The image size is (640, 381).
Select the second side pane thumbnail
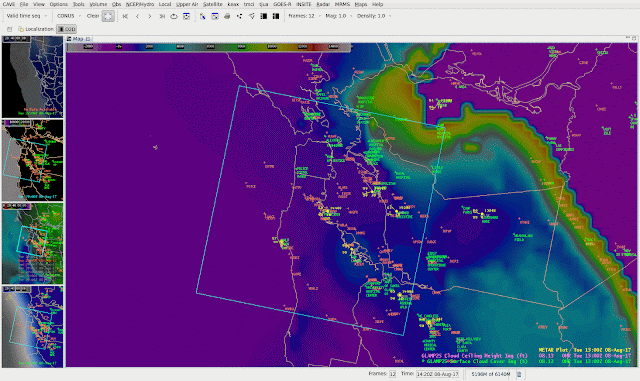pyautogui.click(x=33, y=160)
